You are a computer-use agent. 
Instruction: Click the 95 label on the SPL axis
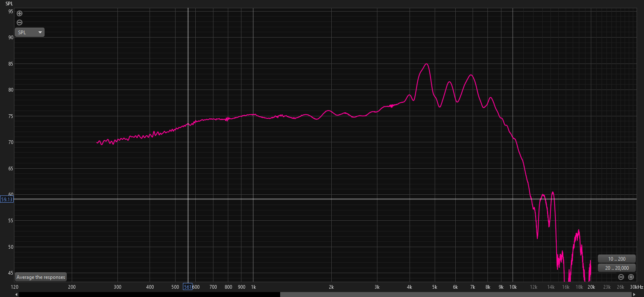point(11,11)
